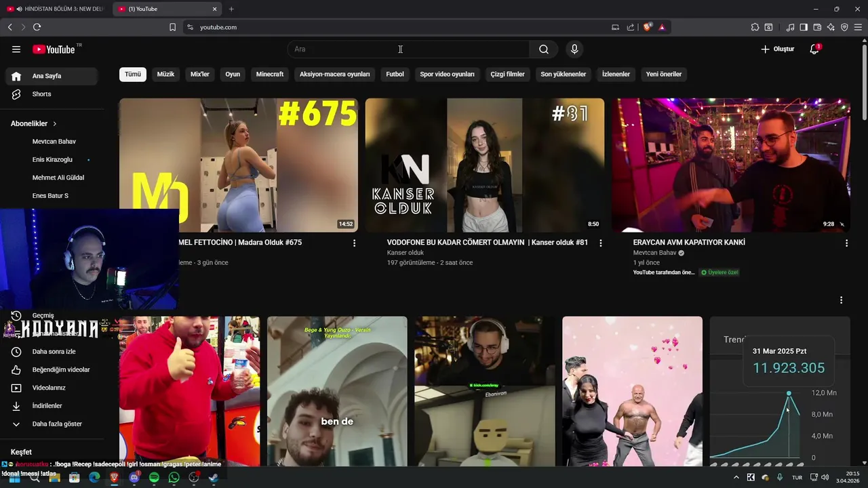
Task: Click the Mevtcan Bahav channel name under video
Action: click(x=654, y=253)
